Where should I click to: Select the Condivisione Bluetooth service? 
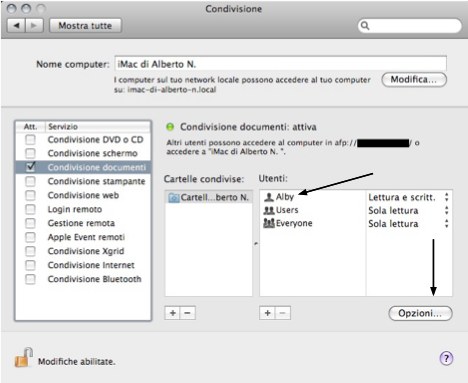point(94,279)
